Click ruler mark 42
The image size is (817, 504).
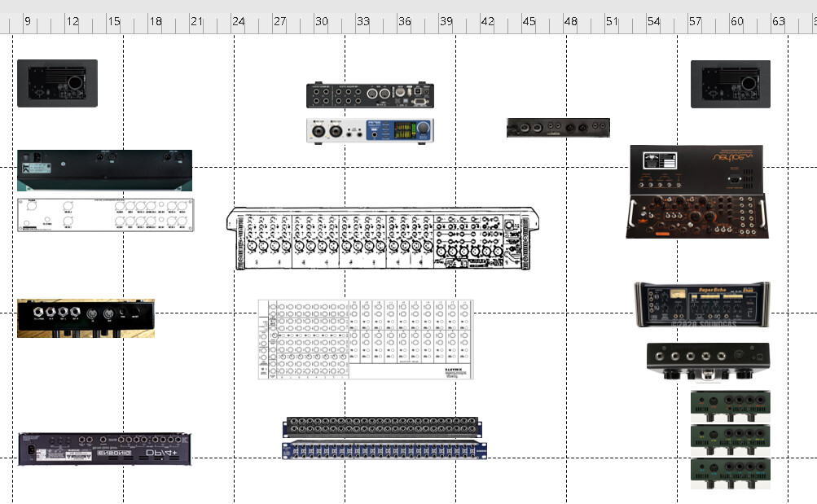click(x=488, y=21)
